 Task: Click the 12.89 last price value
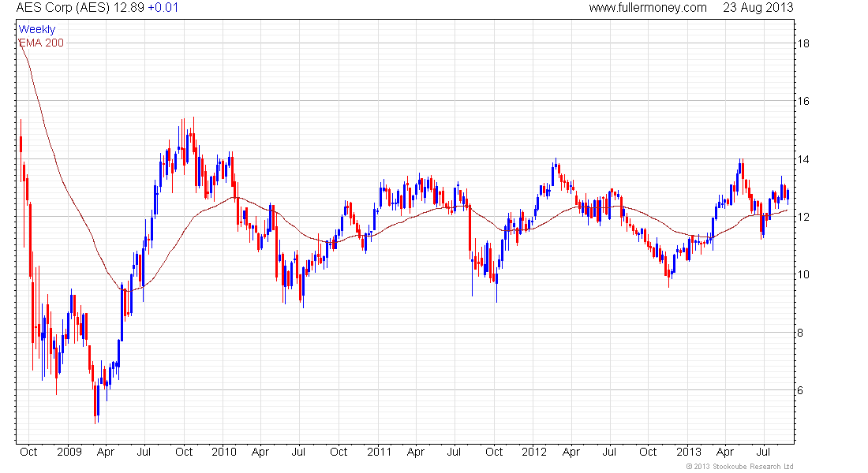coord(129,8)
